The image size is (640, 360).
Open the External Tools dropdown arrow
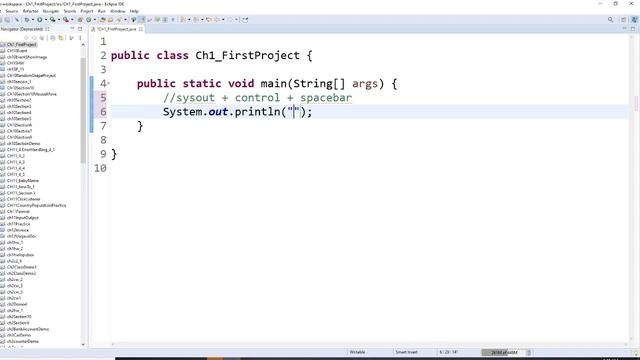point(72,20)
